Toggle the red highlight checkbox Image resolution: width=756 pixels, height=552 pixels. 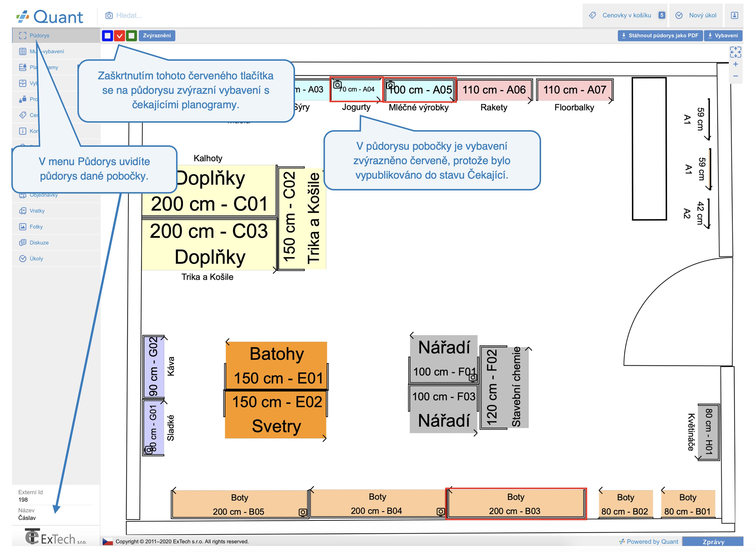click(119, 36)
